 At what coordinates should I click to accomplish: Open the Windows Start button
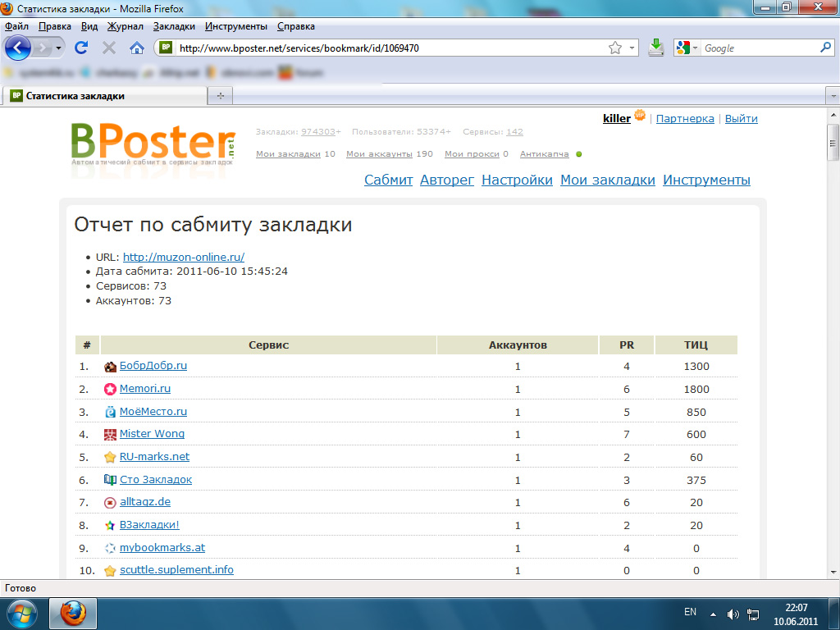point(22,614)
